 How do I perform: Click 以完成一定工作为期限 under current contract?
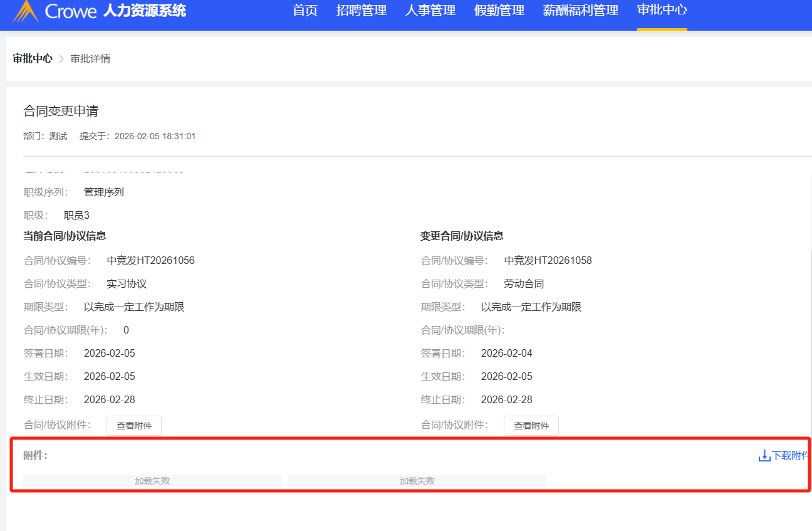click(x=134, y=307)
